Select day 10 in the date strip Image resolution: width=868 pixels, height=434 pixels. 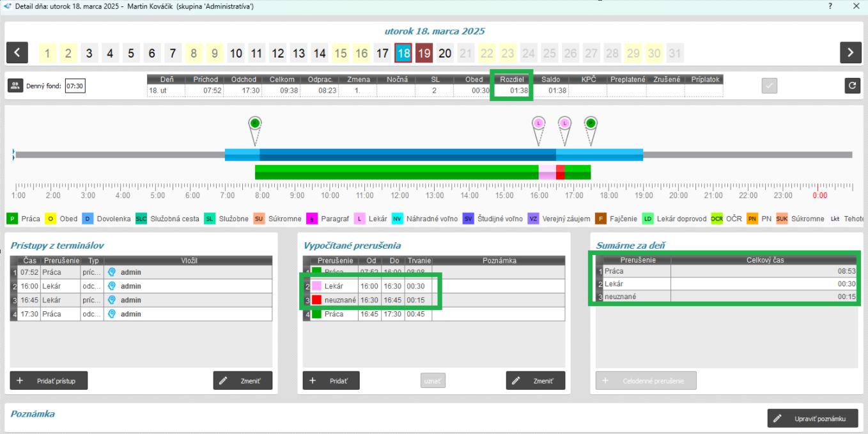[x=236, y=53]
